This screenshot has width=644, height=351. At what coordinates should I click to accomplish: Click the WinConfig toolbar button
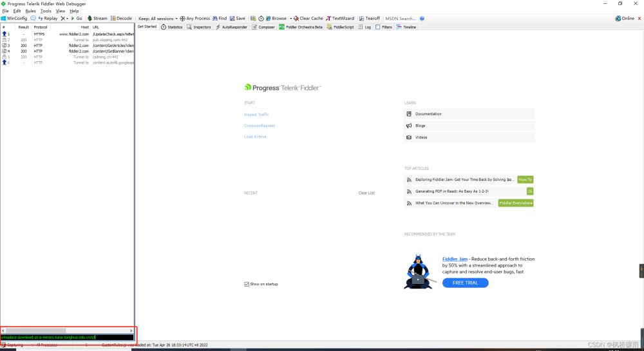tap(14, 19)
